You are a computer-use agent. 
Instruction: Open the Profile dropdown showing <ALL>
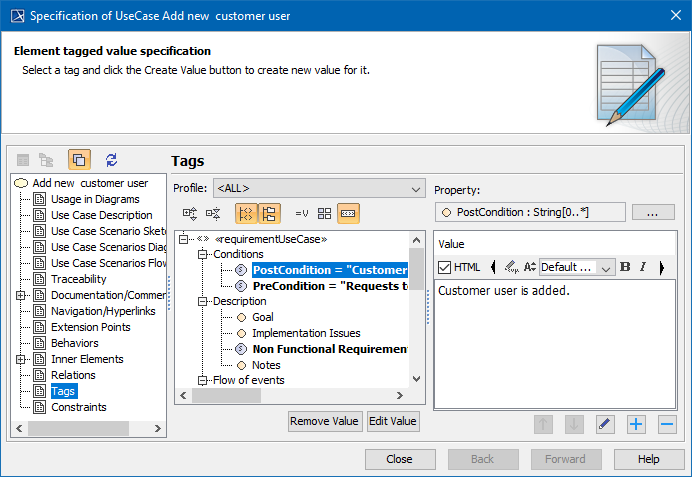click(x=319, y=188)
